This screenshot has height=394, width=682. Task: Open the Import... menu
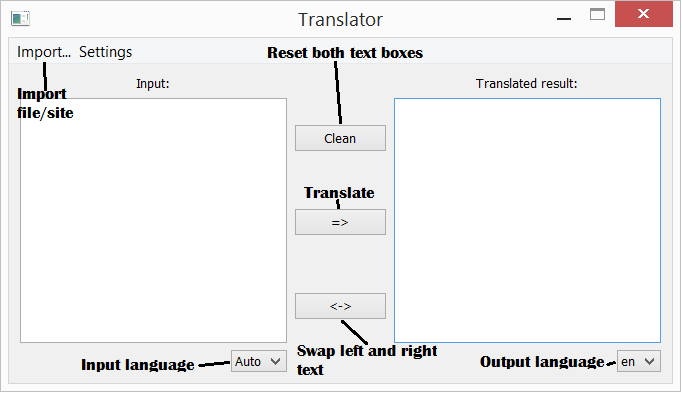43,52
